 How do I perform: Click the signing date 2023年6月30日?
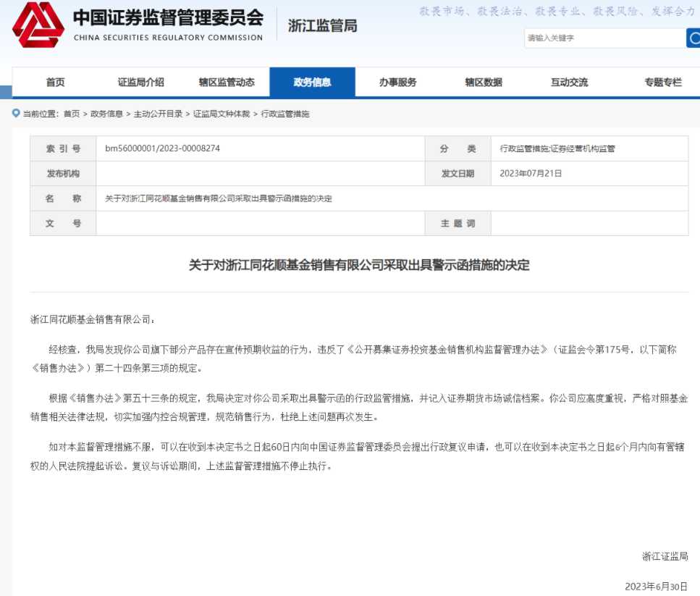657,587
